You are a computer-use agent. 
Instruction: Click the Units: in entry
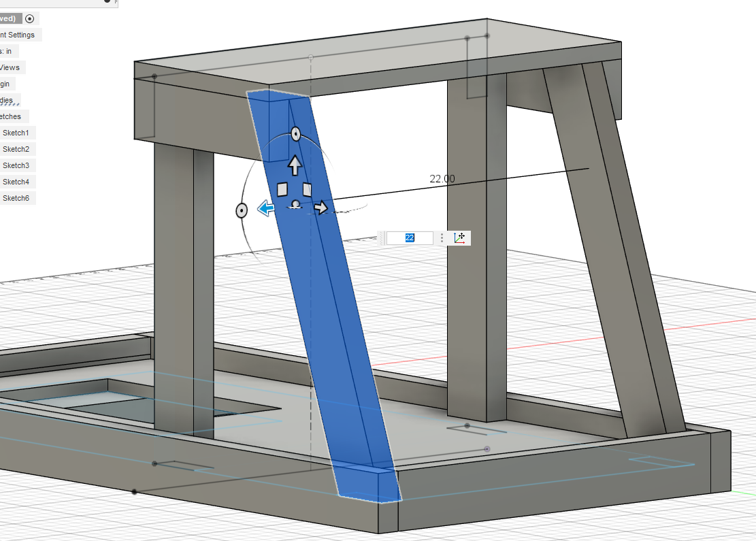tap(7, 51)
